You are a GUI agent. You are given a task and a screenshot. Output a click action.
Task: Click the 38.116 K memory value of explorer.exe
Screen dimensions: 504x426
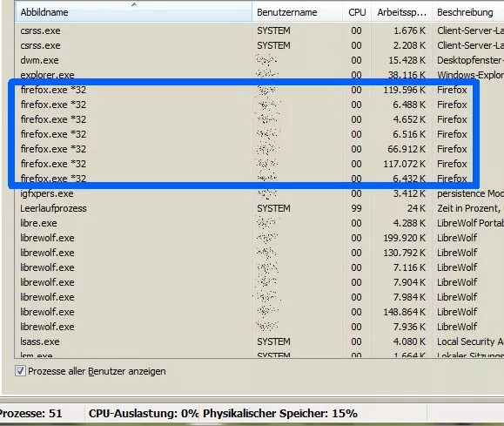coord(407,75)
